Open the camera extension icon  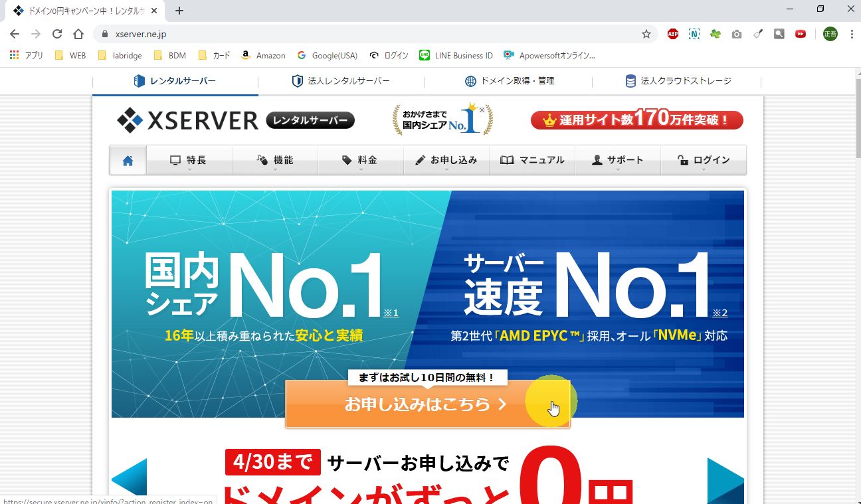pos(737,34)
